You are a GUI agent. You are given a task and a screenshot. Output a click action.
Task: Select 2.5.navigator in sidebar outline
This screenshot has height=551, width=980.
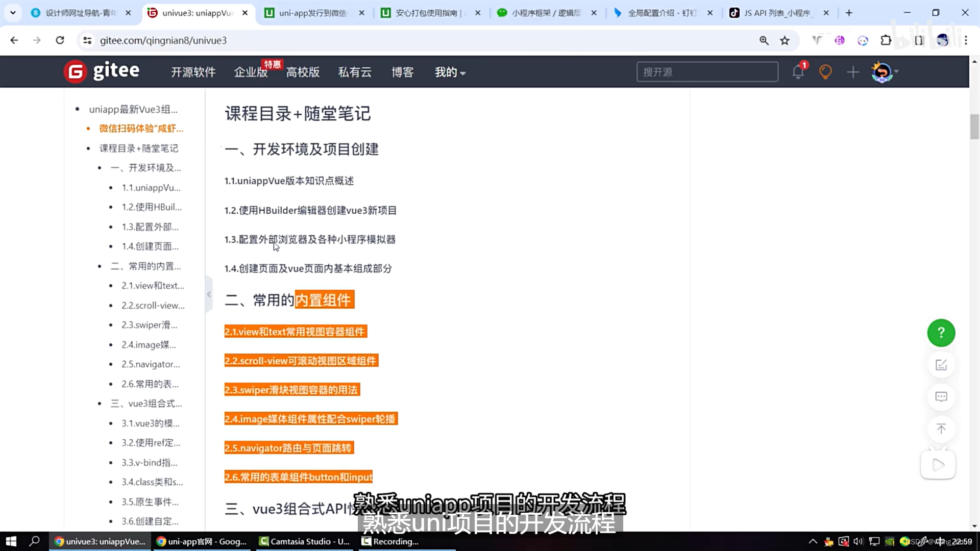click(151, 364)
